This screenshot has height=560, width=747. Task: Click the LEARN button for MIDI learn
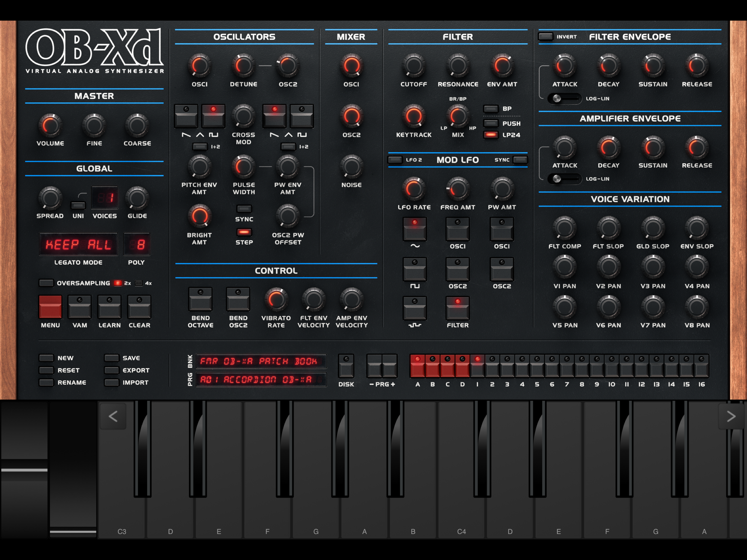click(109, 307)
